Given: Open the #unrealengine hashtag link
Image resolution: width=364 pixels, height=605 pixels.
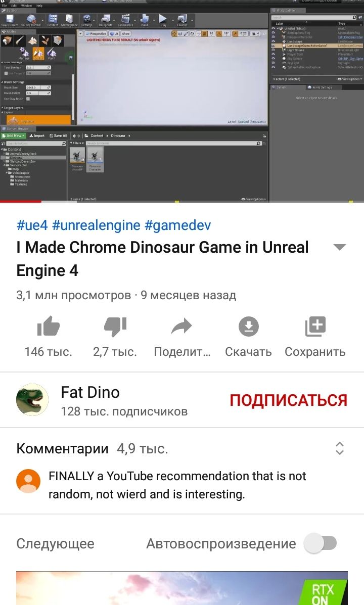Looking at the screenshot, I should point(96,225).
